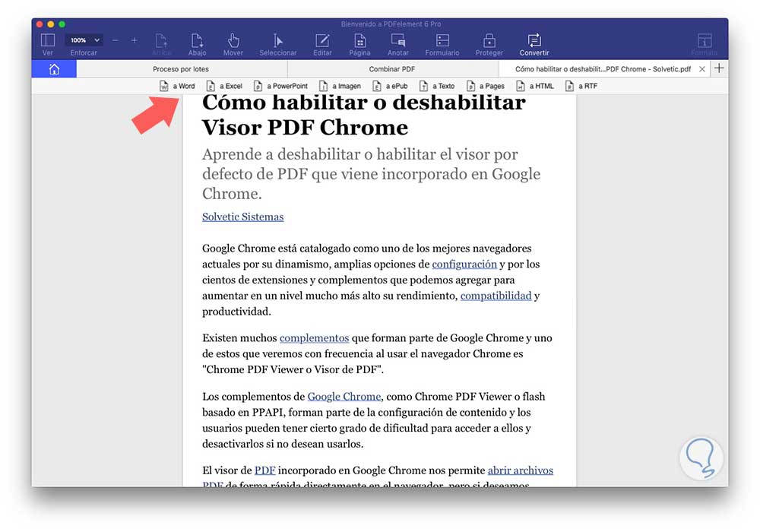
Task: Go to the Home screen tab
Action: (x=54, y=69)
